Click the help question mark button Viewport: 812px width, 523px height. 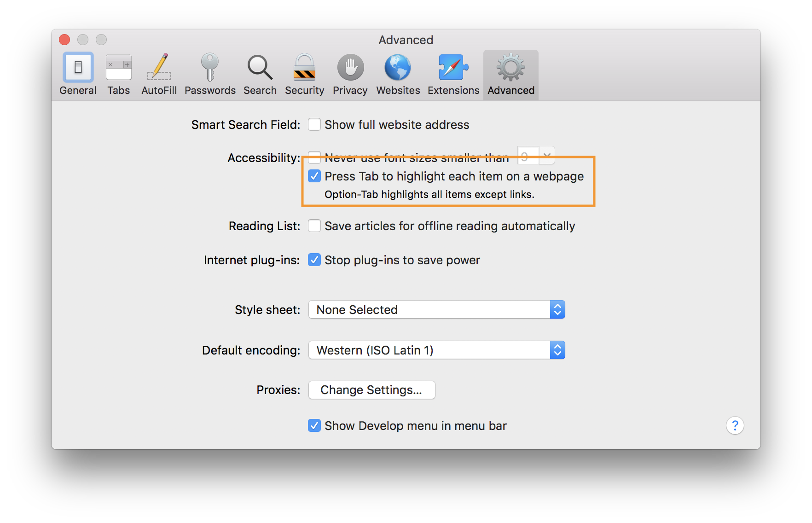[735, 425]
